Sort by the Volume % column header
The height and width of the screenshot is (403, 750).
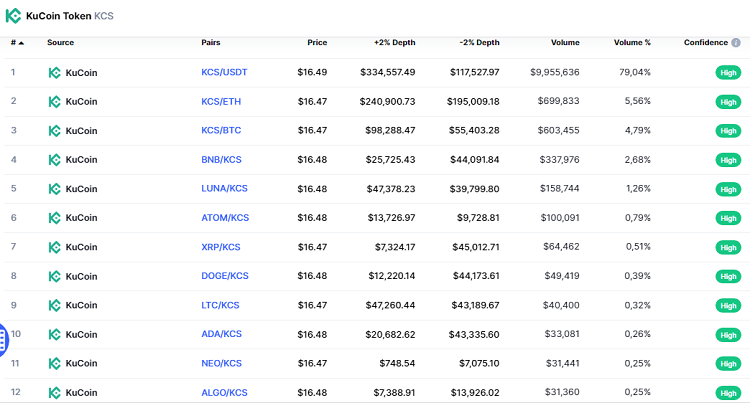click(631, 43)
